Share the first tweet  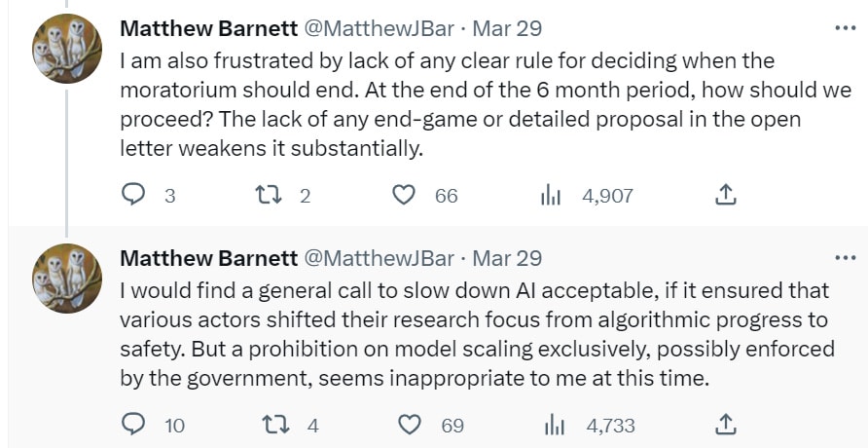(726, 196)
